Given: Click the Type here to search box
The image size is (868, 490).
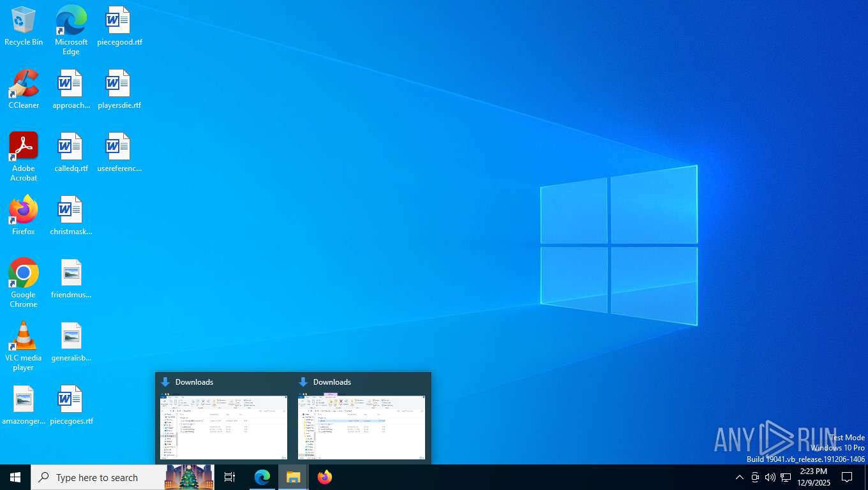Looking at the screenshot, I should pos(123,477).
